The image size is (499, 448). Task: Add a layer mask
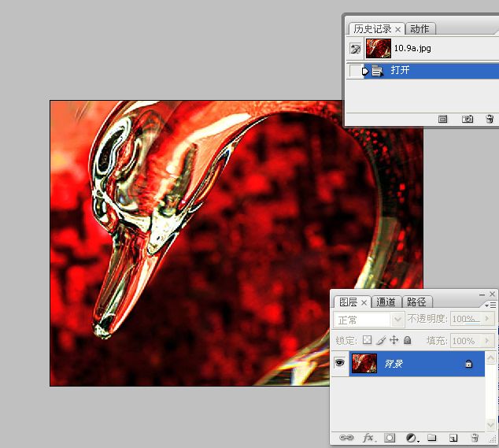[390, 438]
